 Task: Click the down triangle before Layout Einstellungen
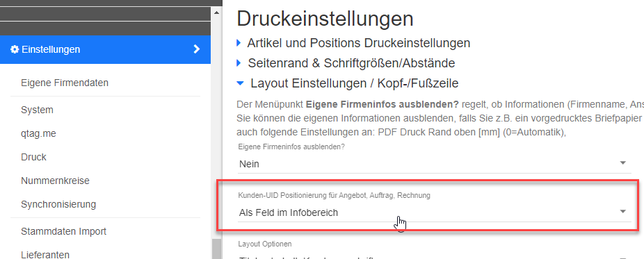240,83
